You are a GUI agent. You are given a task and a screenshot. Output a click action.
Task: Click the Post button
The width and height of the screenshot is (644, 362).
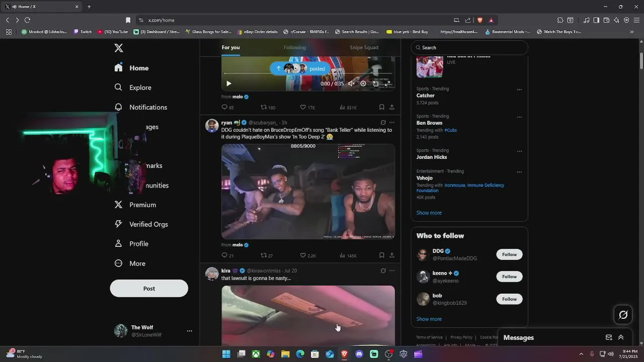[149, 289]
